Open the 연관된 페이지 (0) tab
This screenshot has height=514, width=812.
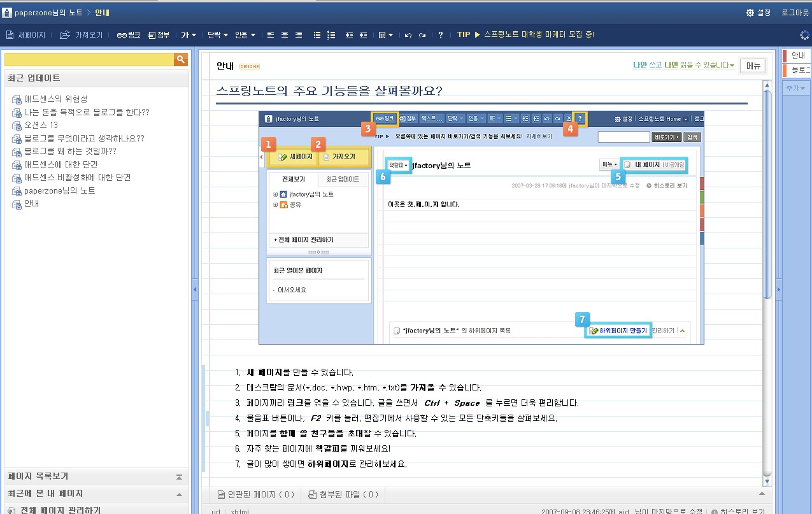[256, 494]
